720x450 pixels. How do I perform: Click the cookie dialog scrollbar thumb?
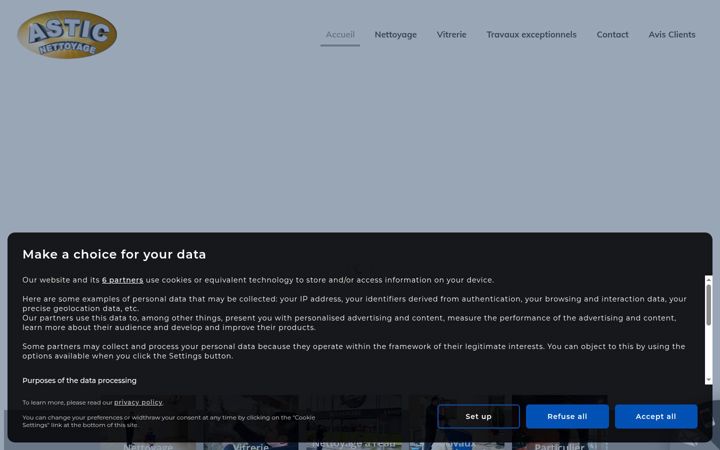[x=709, y=304]
